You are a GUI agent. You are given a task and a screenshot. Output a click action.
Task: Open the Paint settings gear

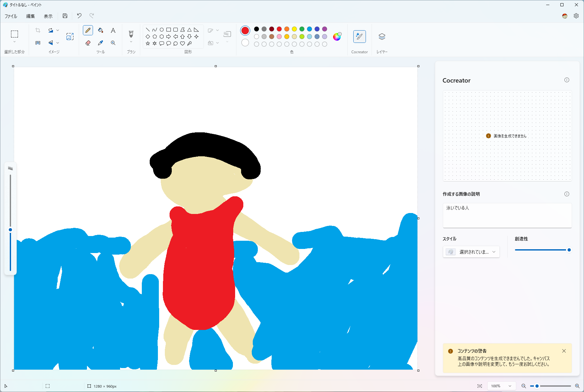click(x=576, y=16)
